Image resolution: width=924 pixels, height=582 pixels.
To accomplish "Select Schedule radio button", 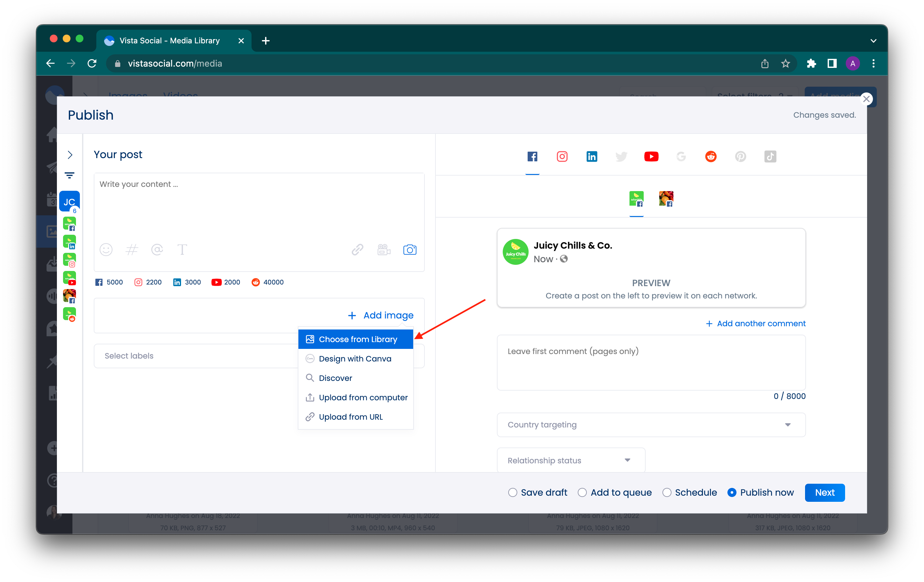I will (x=667, y=492).
